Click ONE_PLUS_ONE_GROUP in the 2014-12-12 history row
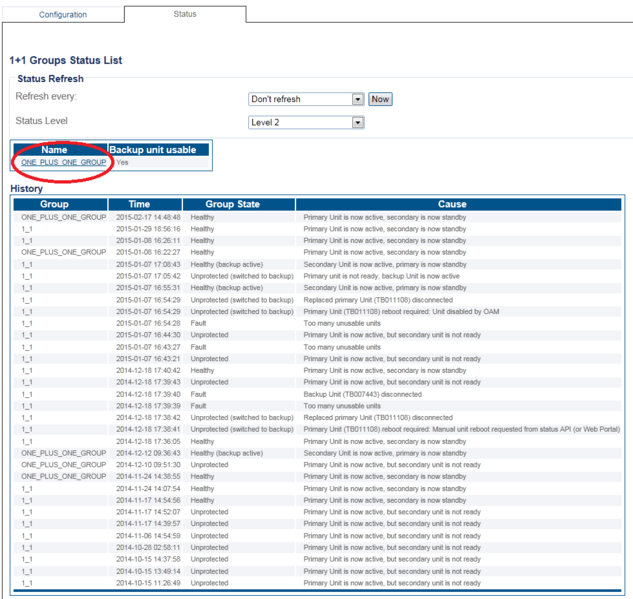The image size is (633, 599). [63, 453]
